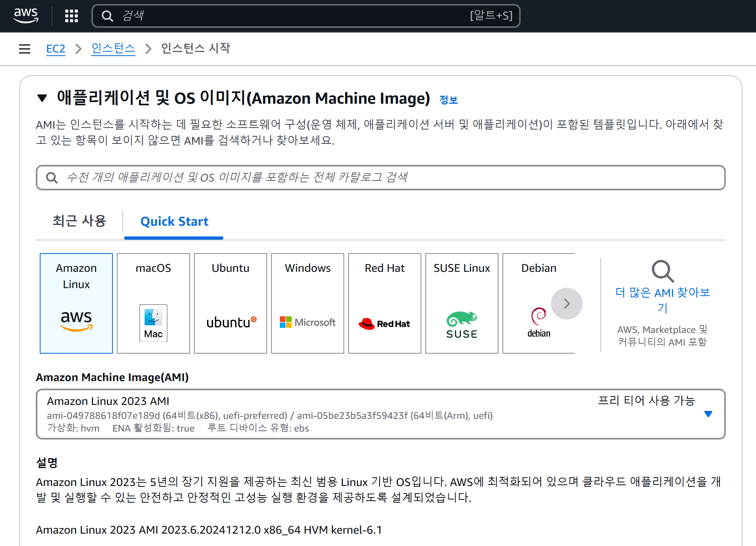The image size is (756, 546).
Task: Select the macOS OS card
Action: 153,303
